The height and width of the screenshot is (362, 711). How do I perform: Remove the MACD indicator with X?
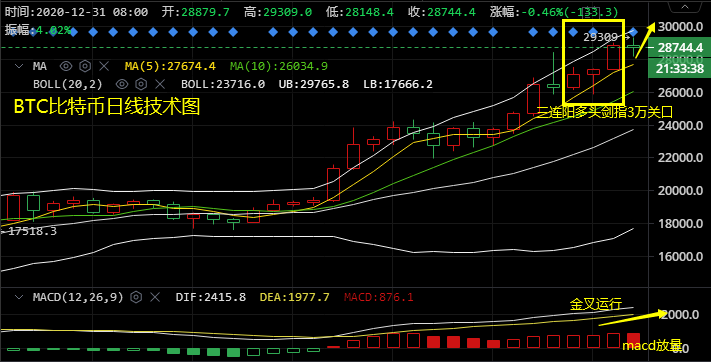[155, 297]
